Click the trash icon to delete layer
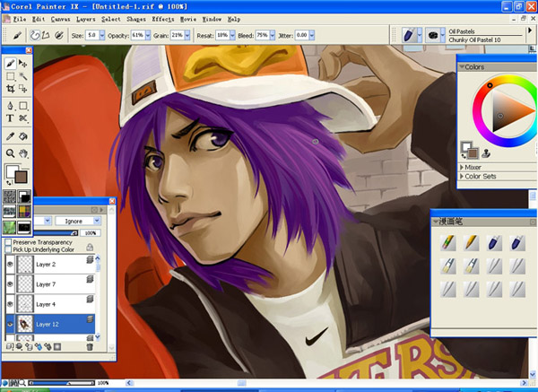Screen dimensions: 538x392 pos(90,346)
